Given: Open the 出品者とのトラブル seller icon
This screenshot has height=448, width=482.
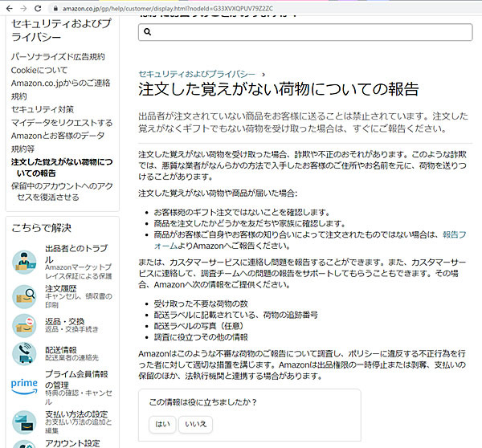Looking at the screenshot, I should (x=24, y=262).
